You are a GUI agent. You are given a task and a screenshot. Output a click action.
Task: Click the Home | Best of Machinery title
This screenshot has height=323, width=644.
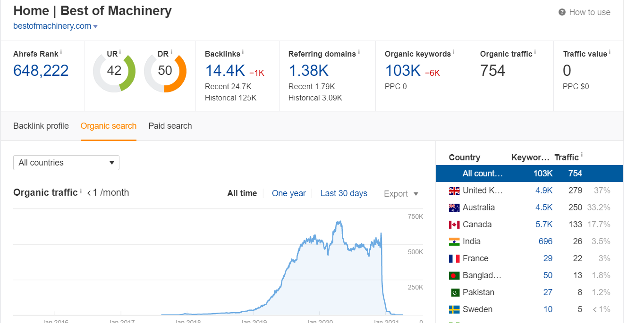coord(93,10)
